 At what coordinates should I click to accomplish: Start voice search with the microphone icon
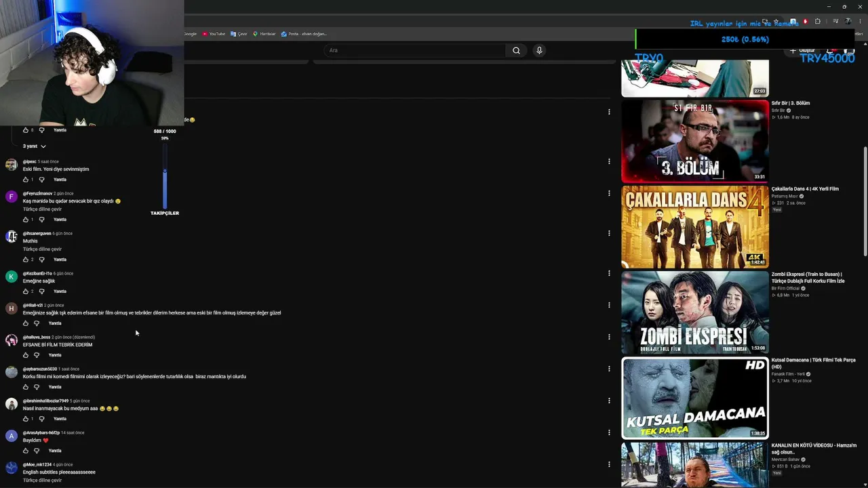point(539,50)
